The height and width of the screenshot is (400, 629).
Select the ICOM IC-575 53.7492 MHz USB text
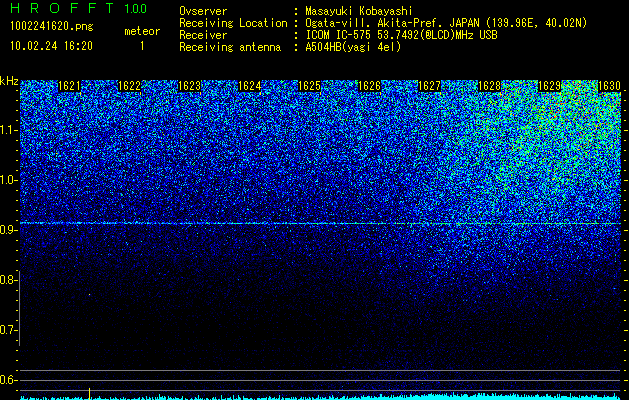[401, 35]
